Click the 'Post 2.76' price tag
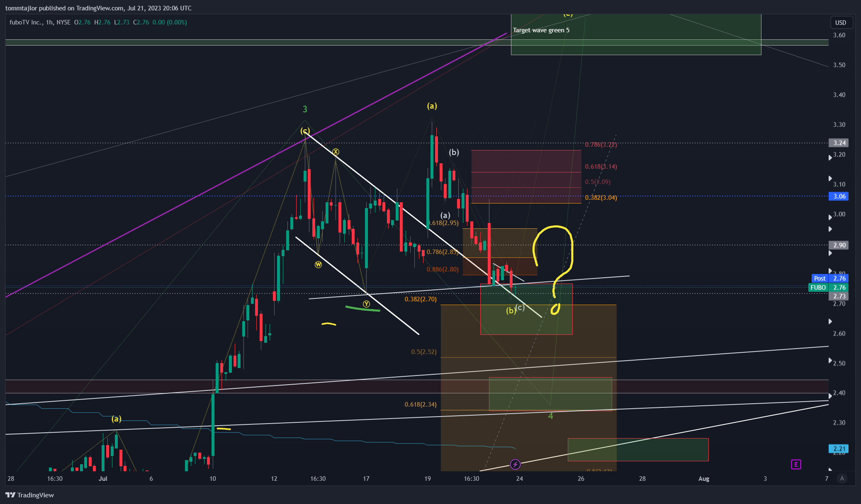Viewport: 861px width, 504px height. [830, 279]
